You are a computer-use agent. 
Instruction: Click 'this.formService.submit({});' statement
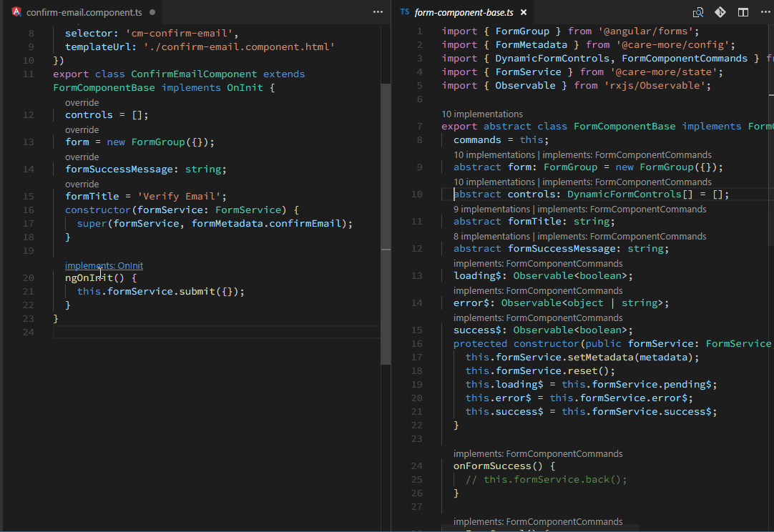(x=161, y=292)
